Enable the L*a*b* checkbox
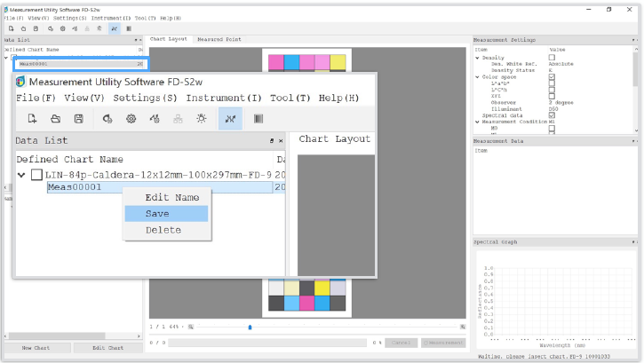Viewport: 644px width, 363px height. (552, 83)
